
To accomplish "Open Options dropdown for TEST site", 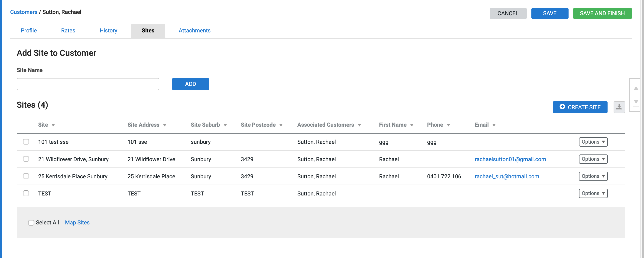I will (x=593, y=193).
